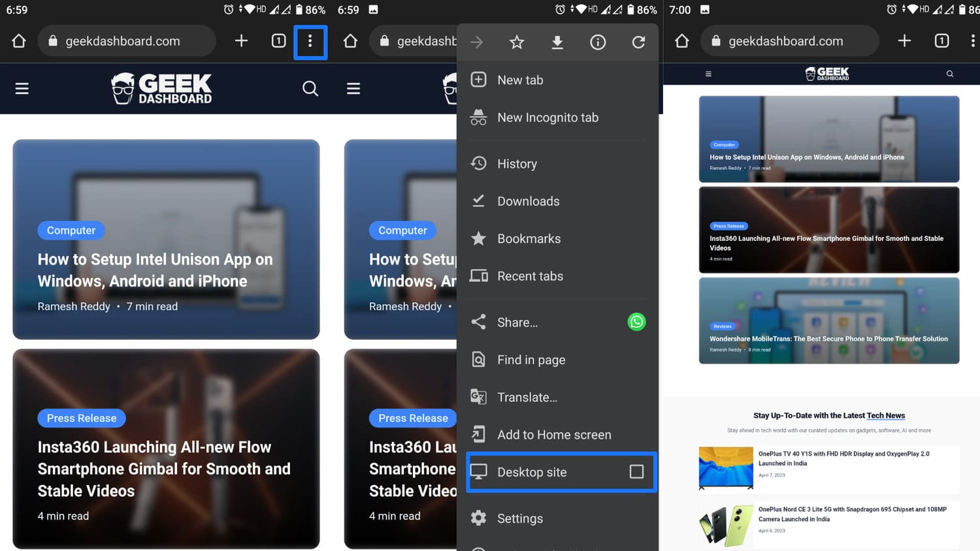Open History from the Chrome menu
Screen dimensions: 980x551
tap(517, 163)
